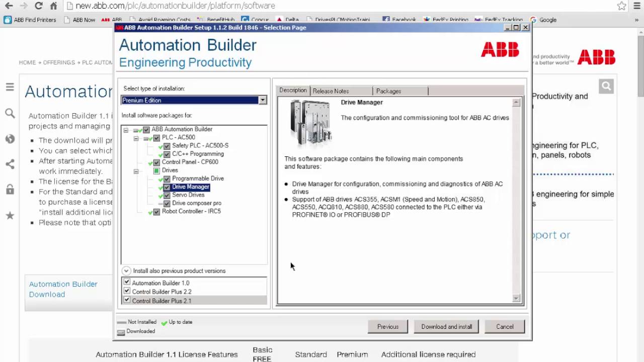Click the gray search button on ABB page

pos(606,86)
